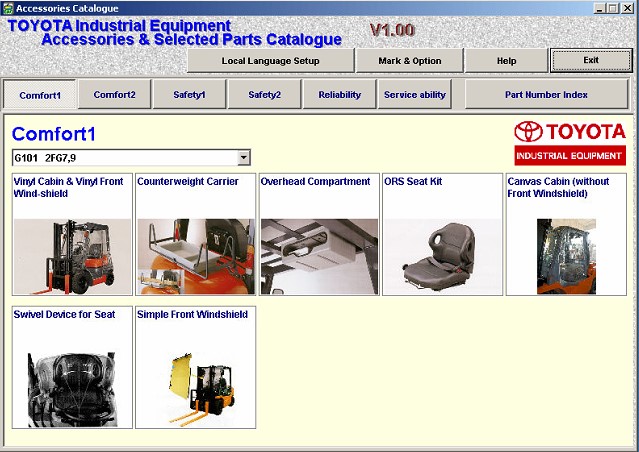
Task: Click the Counterweight Carrier title text
Action: [x=188, y=181]
